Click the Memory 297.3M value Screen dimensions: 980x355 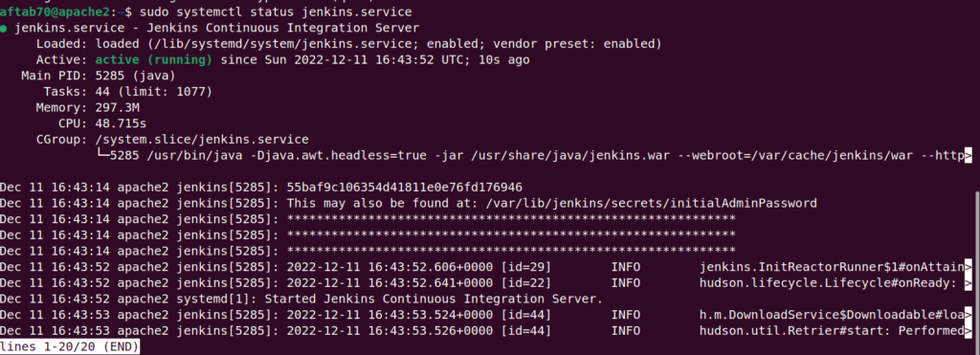click(117, 107)
